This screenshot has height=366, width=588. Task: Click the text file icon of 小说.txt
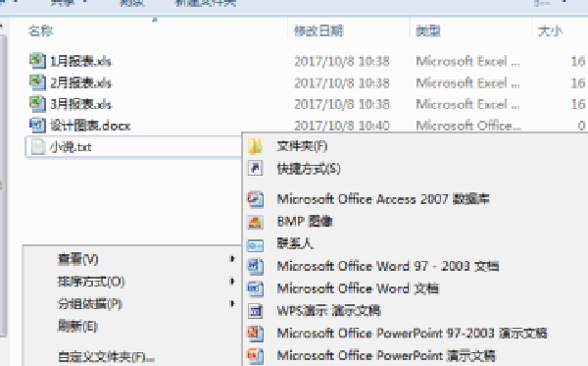pyautogui.click(x=38, y=147)
